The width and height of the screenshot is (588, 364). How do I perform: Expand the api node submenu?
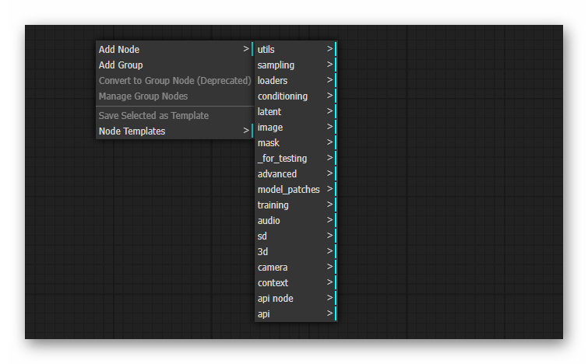point(294,299)
